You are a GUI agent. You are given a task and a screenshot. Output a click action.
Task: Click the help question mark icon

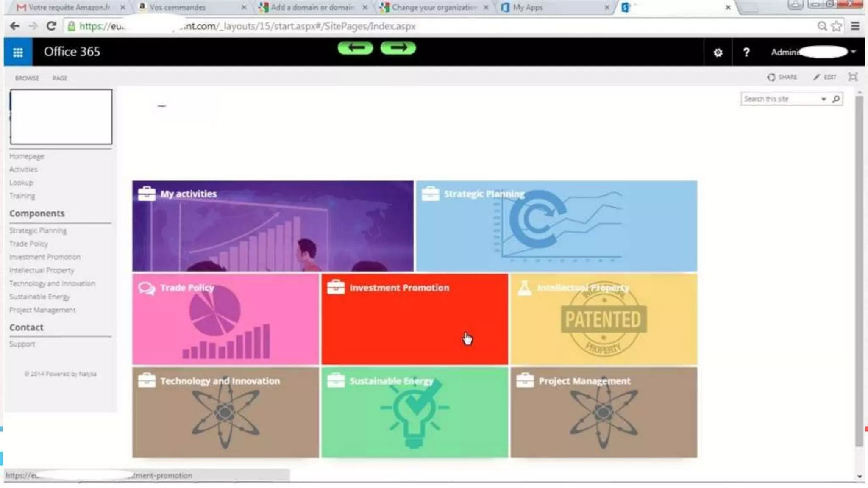tap(746, 53)
